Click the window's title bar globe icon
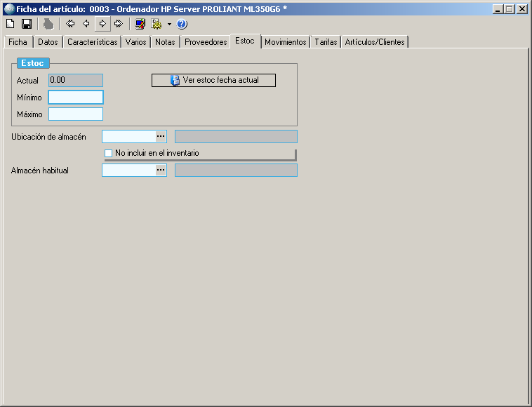The width and height of the screenshot is (532, 407). click(9, 9)
